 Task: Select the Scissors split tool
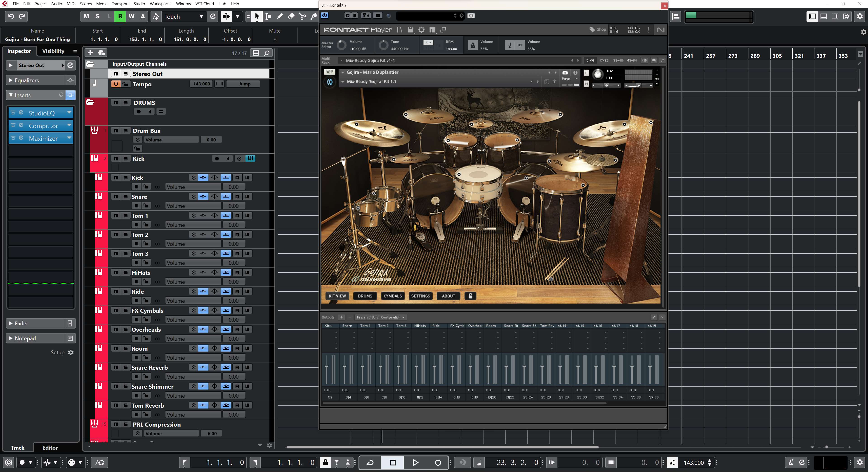(x=302, y=16)
